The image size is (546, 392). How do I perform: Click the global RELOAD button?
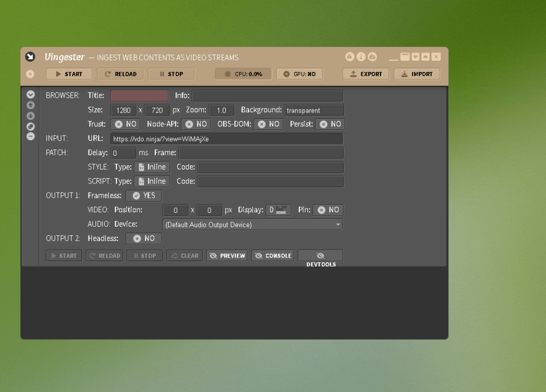click(120, 74)
